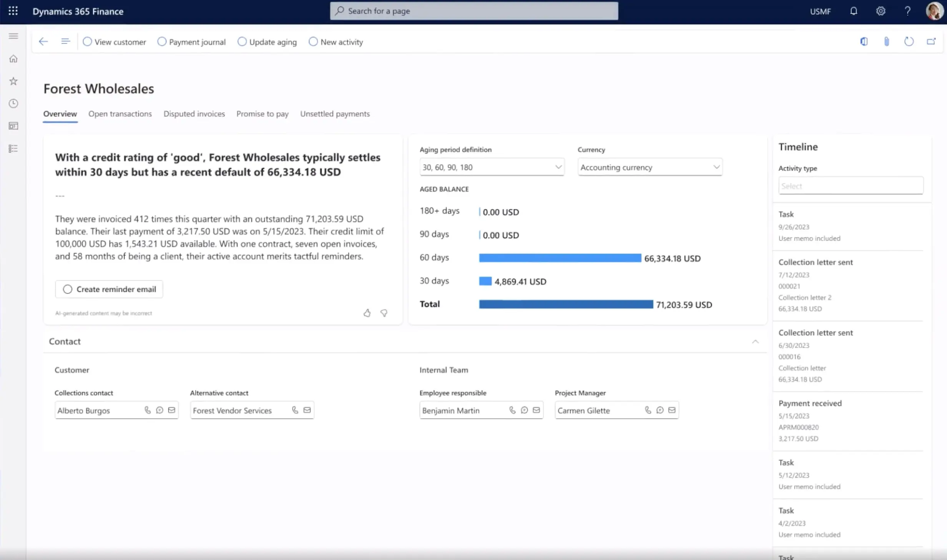Open Recent clock icon in sidebar

click(13, 103)
